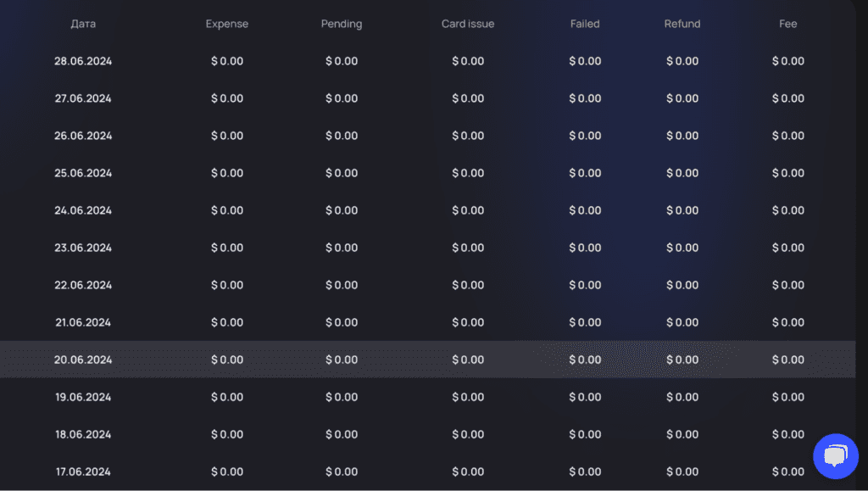Open the live chat widget icon
The image size is (868, 491).
pyautogui.click(x=835, y=456)
